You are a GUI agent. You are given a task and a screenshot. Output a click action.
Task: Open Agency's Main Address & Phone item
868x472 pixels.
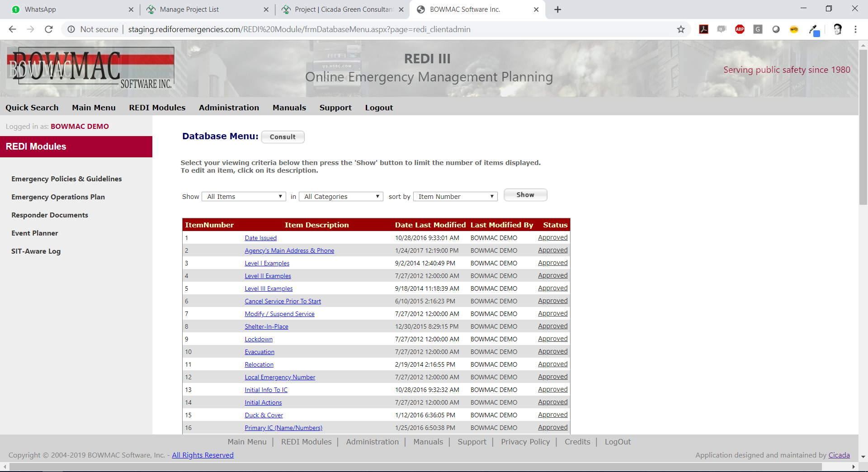tap(289, 250)
